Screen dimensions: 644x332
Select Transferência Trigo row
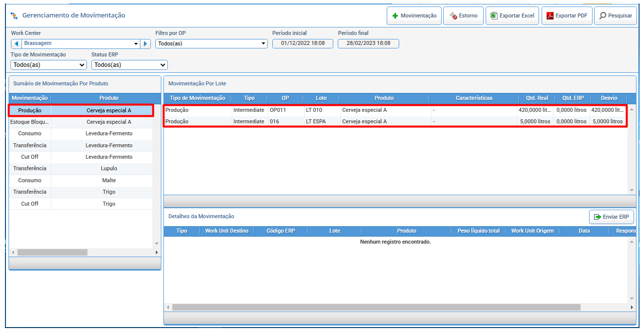click(81, 192)
